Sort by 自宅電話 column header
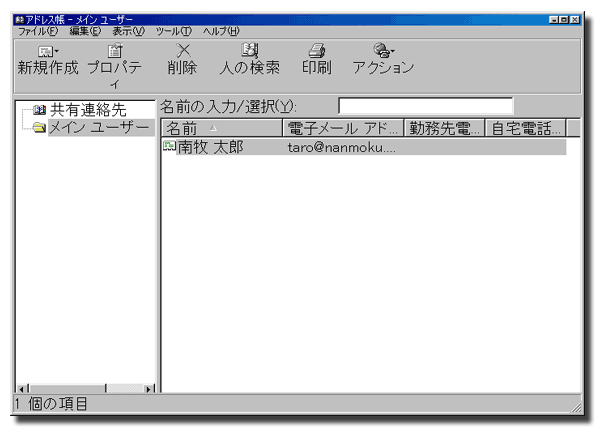Viewport: 600px width, 432px height. click(525, 128)
